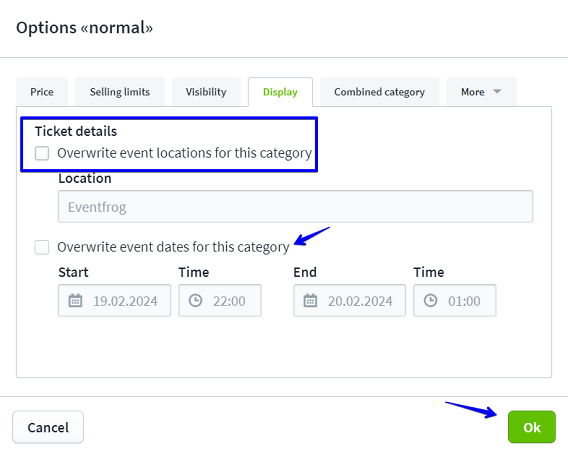Enable overwrite event locations checkbox
The image size is (568, 454).
[42, 153]
